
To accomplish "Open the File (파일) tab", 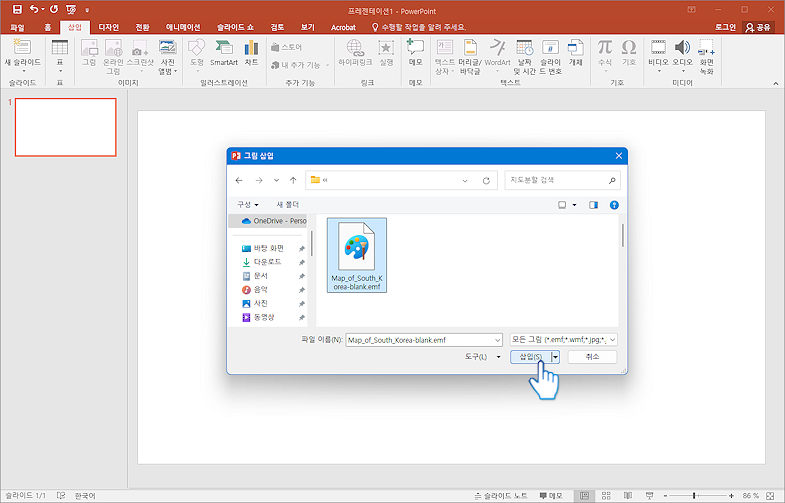I will (x=18, y=28).
